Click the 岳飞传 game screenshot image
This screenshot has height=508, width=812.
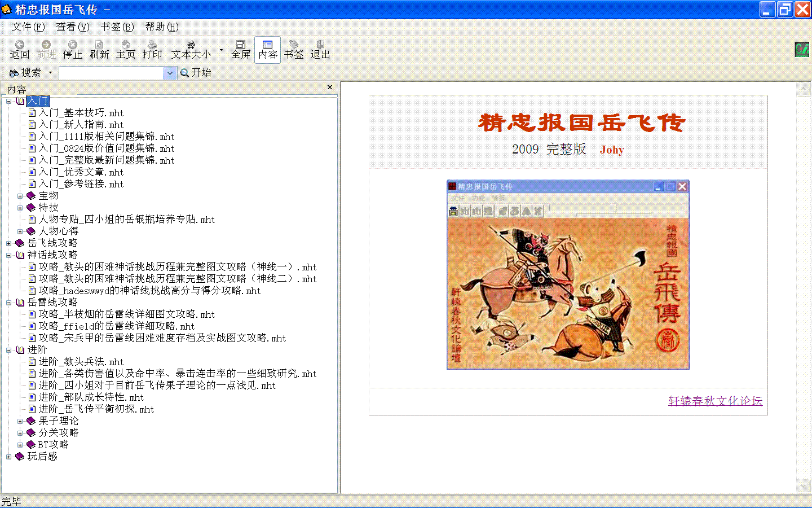pyautogui.click(x=568, y=274)
